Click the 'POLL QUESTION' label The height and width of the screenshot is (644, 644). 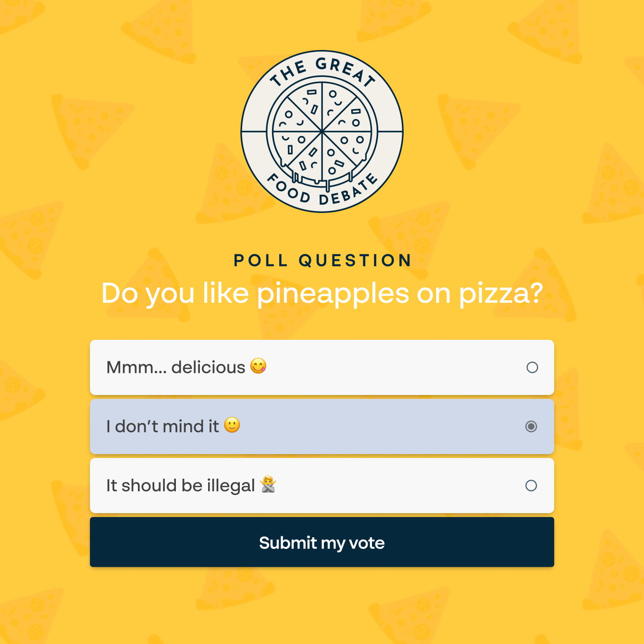tap(322, 260)
